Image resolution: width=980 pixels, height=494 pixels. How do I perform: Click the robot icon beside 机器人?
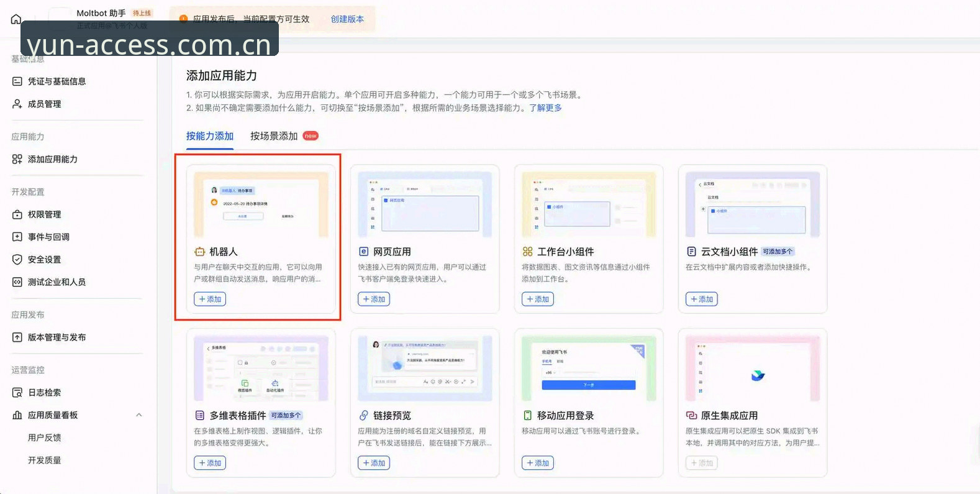pos(199,252)
